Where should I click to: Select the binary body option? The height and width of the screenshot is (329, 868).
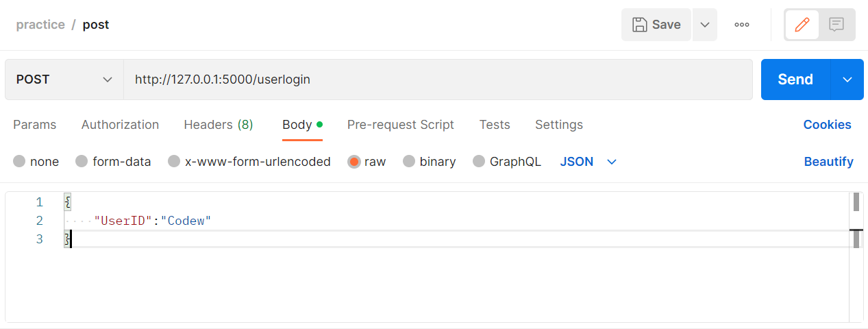point(409,162)
